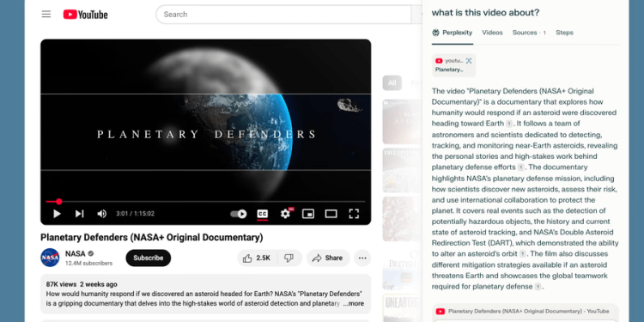
Task: Switch to miniplayer mode
Action: tap(308, 214)
